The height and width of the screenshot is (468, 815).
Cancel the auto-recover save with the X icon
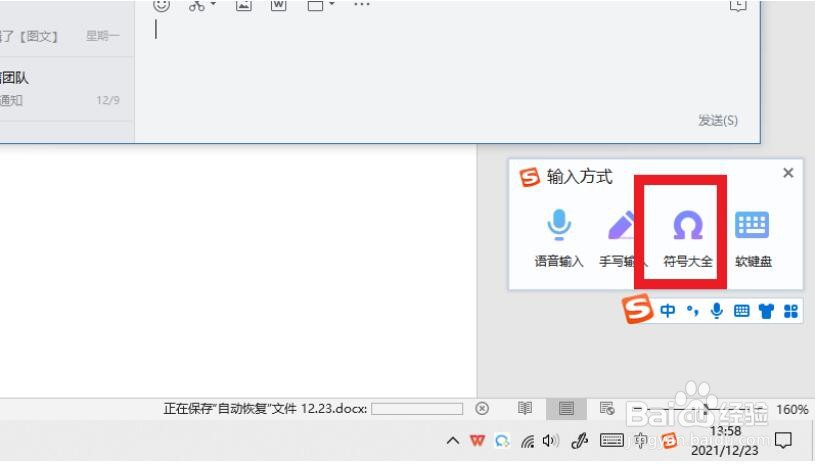pyautogui.click(x=482, y=409)
